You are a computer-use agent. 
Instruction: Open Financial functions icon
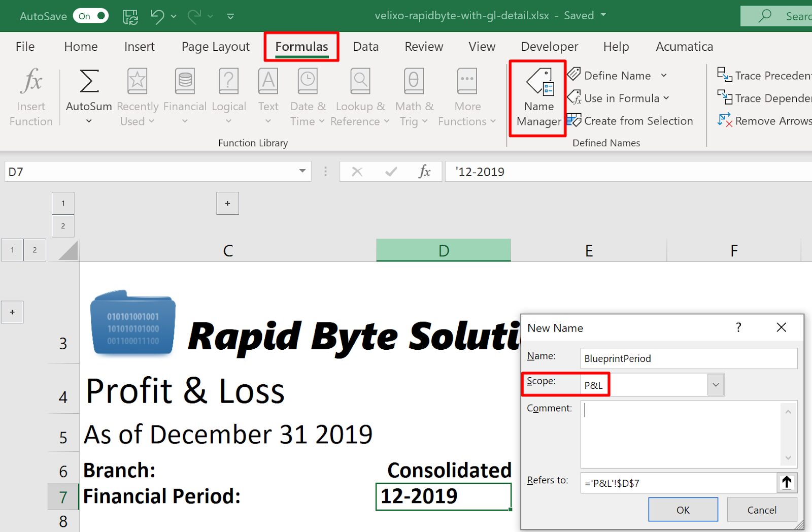[185, 81]
